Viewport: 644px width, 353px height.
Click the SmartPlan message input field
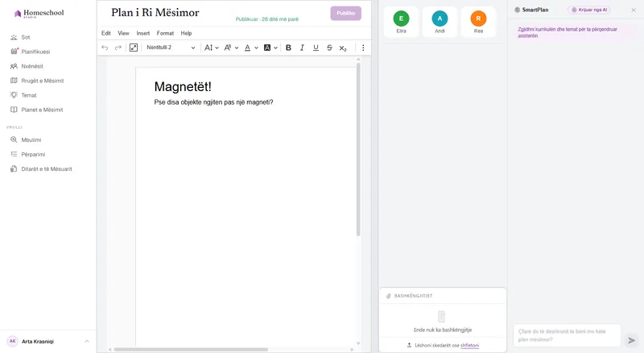coord(568,335)
